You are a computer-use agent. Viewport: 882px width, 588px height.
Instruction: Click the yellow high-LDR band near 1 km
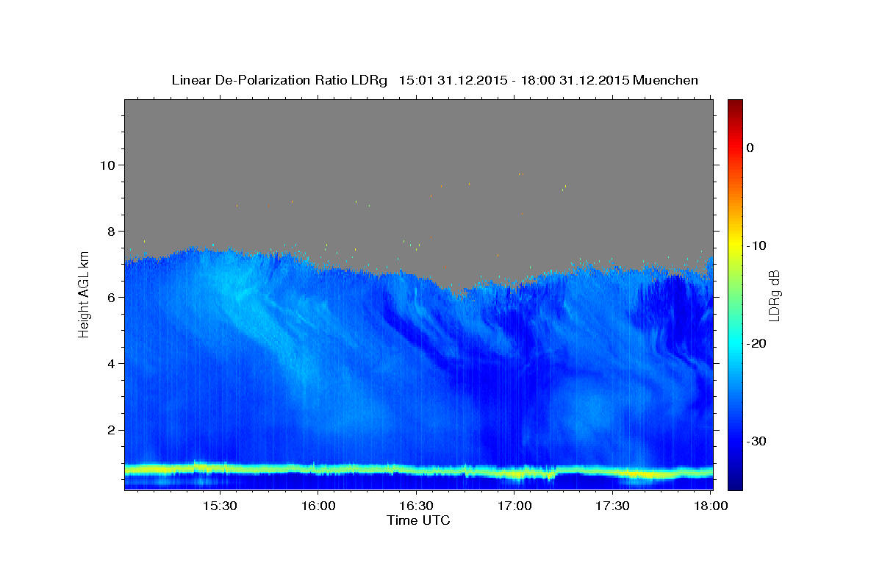click(418, 470)
